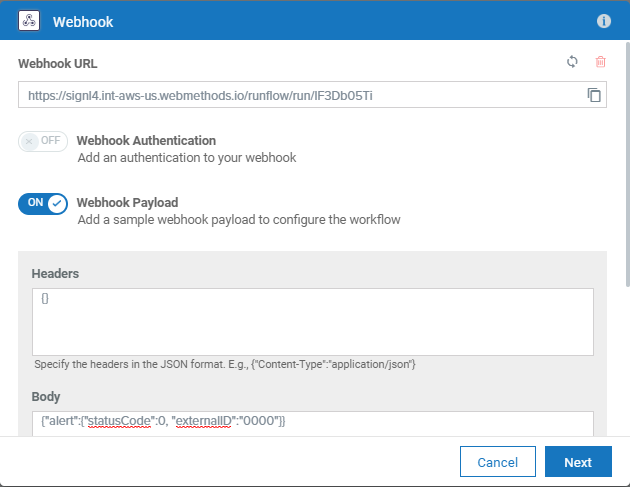The width and height of the screenshot is (630, 487).
Task: Click the Webhook URL heading label
Action: point(57,63)
